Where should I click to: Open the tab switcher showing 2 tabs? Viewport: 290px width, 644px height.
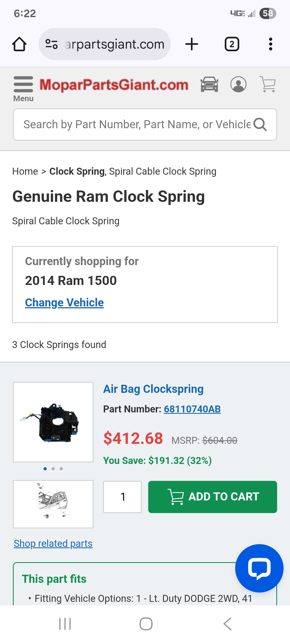pos(231,44)
